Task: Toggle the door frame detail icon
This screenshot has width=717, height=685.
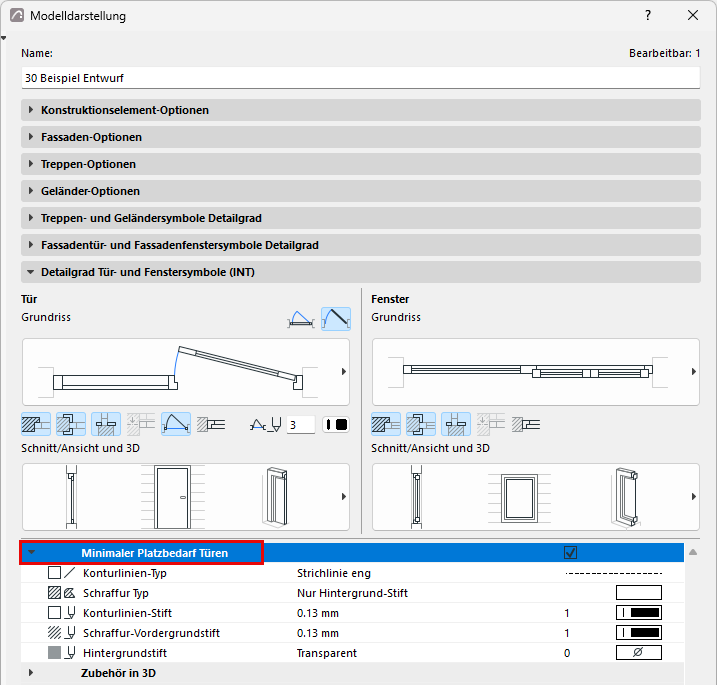Action: coord(71,424)
